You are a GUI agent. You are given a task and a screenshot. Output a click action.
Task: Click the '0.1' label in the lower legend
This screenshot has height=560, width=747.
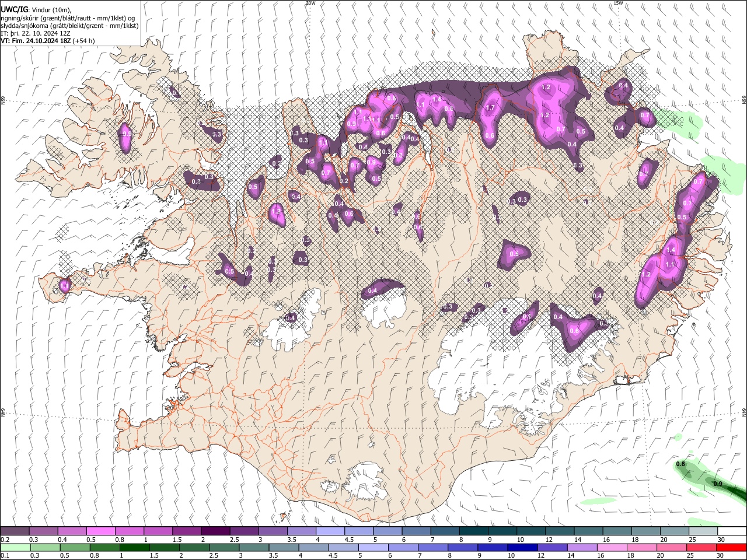(x=6, y=556)
